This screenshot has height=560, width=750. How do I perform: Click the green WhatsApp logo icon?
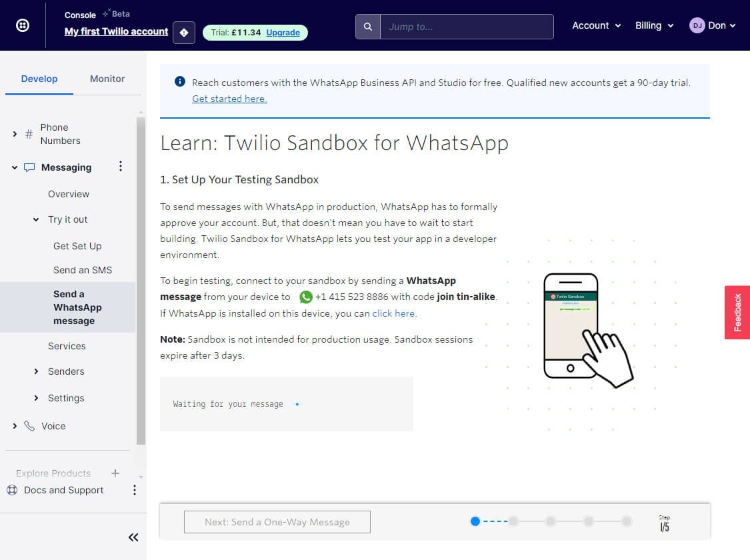pyautogui.click(x=305, y=297)
